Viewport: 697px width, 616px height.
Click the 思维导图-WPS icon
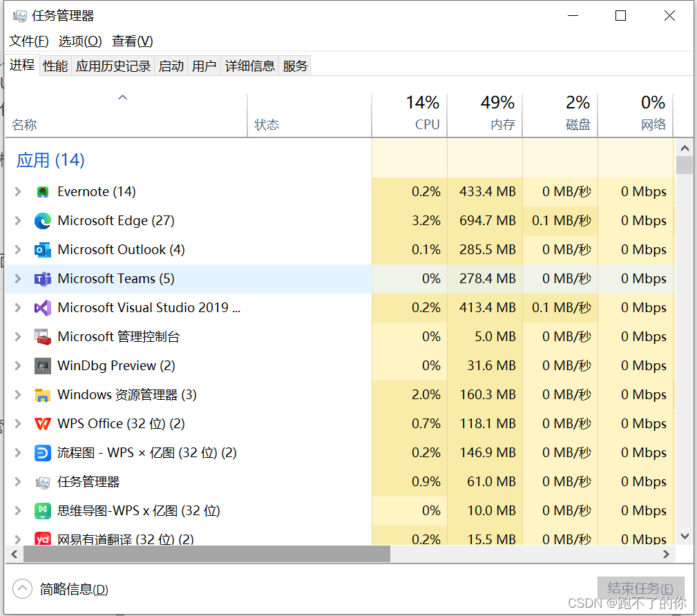coord(43,510)
